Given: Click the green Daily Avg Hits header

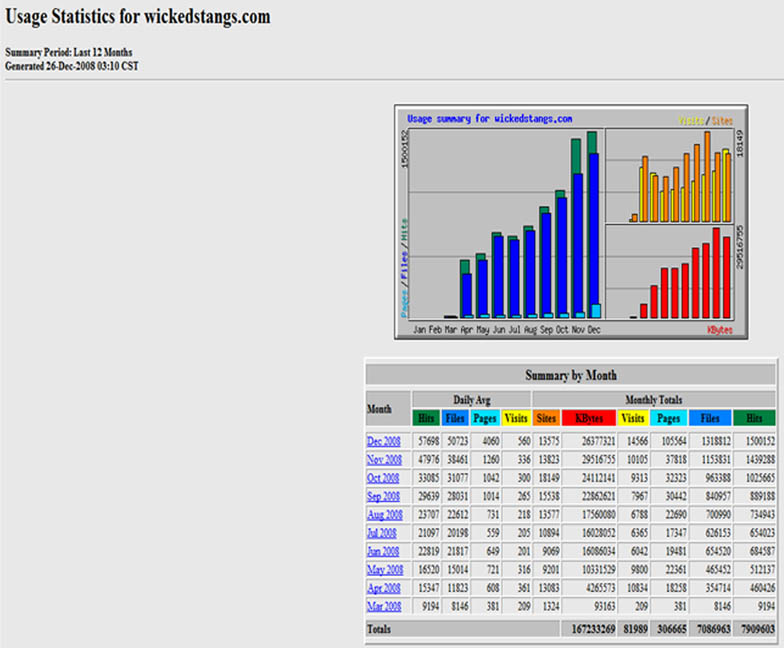Looking at the screenshot, I should (426, 418).
